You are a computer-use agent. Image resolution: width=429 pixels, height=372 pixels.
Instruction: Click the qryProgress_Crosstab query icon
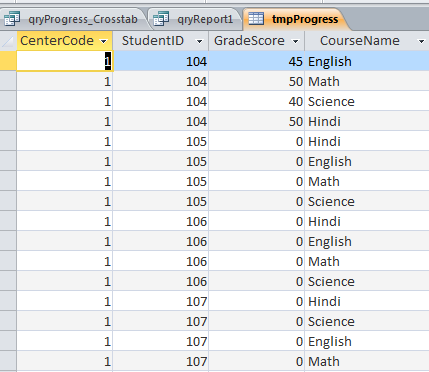click(x=12, y=19)
